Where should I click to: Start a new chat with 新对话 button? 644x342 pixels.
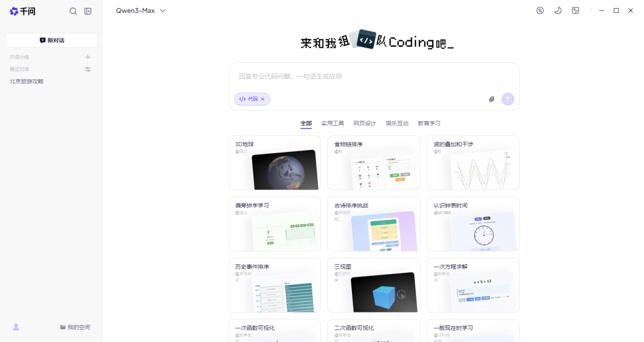51,40
